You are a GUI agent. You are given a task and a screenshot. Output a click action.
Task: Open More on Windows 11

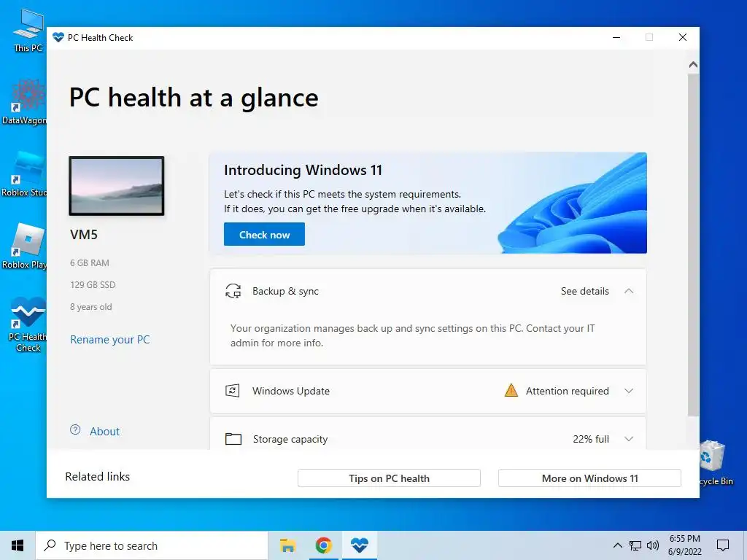589,478
